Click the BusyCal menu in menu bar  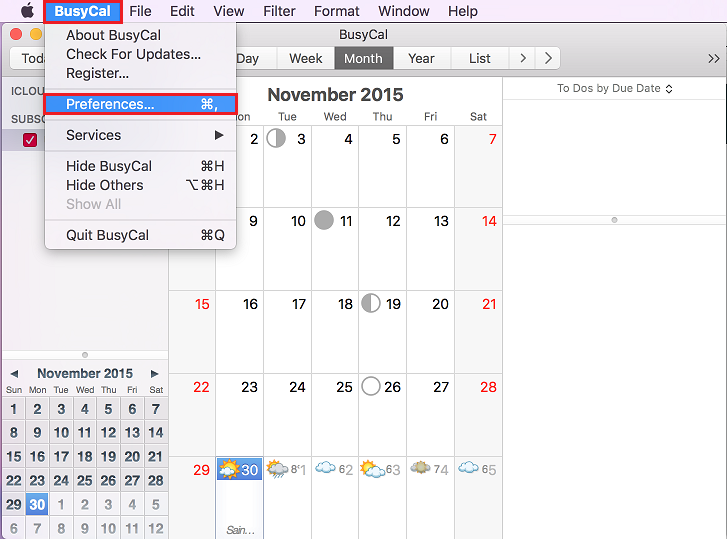pyautogui.click(x=83, y=11)
